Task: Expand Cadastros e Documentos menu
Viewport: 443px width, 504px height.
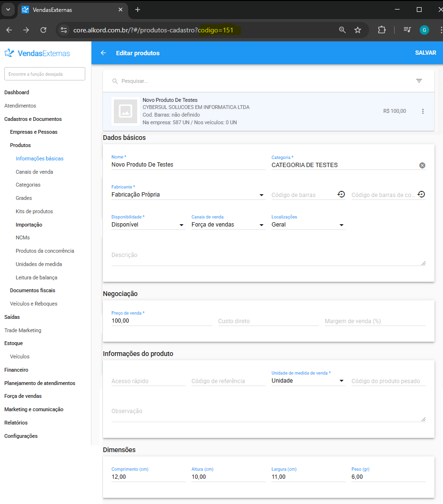Action: [x=33, y=119]
